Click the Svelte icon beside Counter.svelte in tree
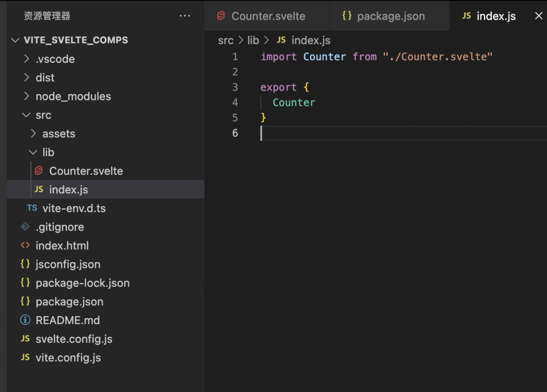The image size is (547, 392). pos(38,171)
